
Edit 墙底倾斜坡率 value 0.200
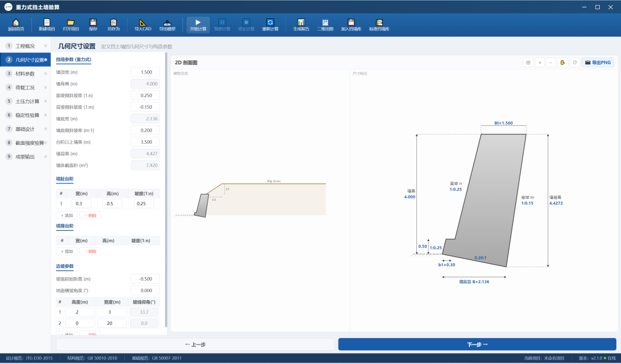[x=145, y=131]
